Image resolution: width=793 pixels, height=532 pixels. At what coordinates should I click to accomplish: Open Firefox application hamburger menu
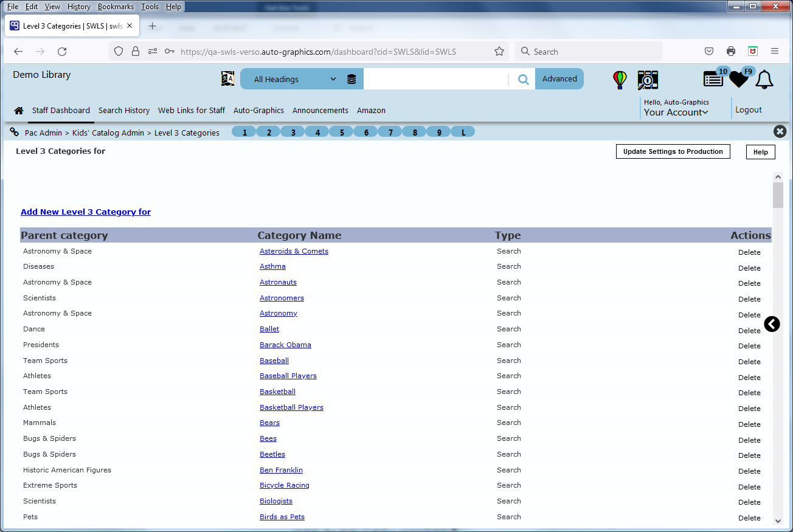pos(775,52)
